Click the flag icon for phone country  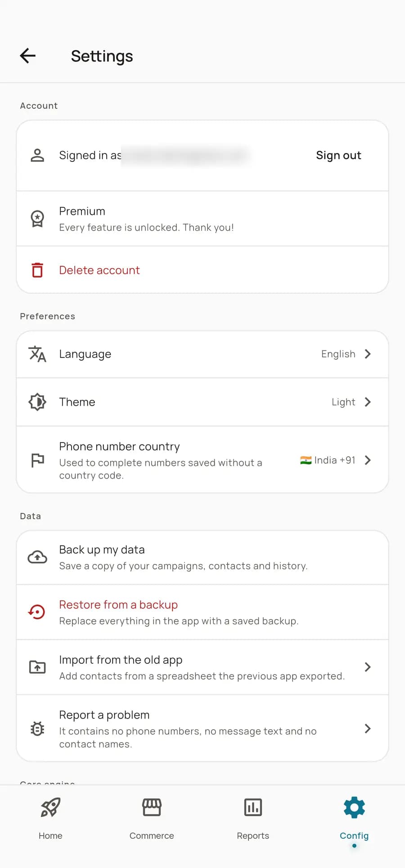tap(37, 460)
